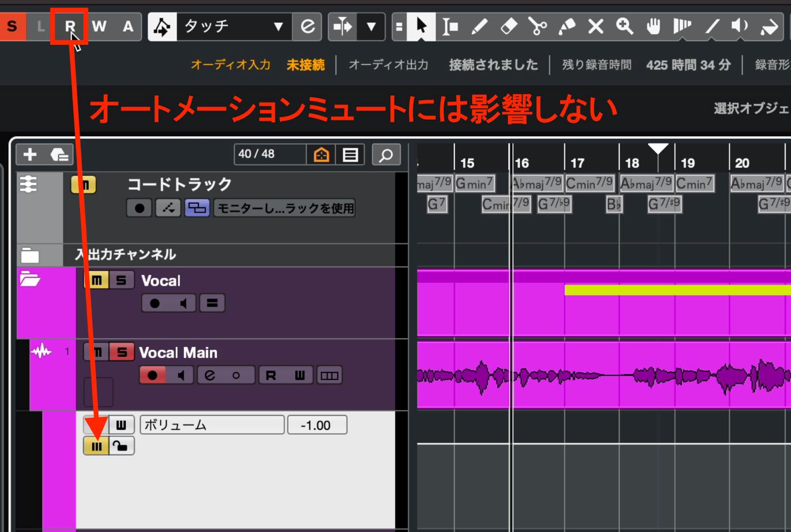The image size is (791, 532).
Task: Freeze the Vocal Main audio channel
Action: pyautogui.click(x=236, y=375)
